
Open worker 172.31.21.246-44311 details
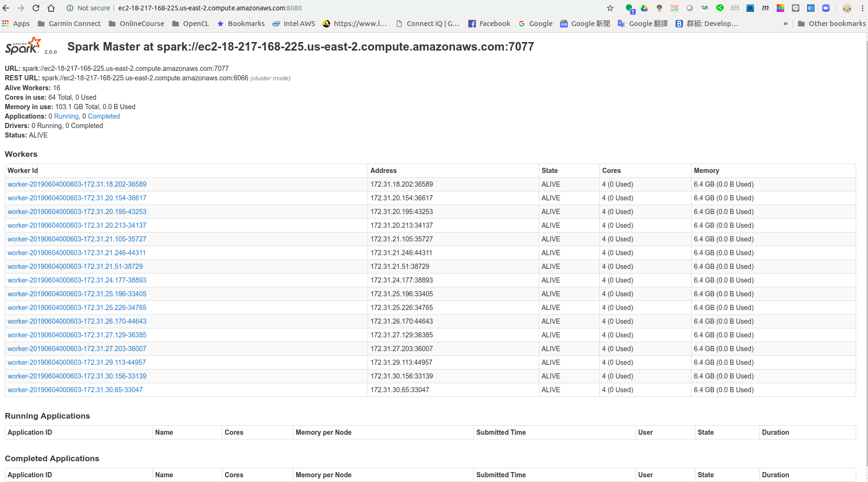pos(77,253)
